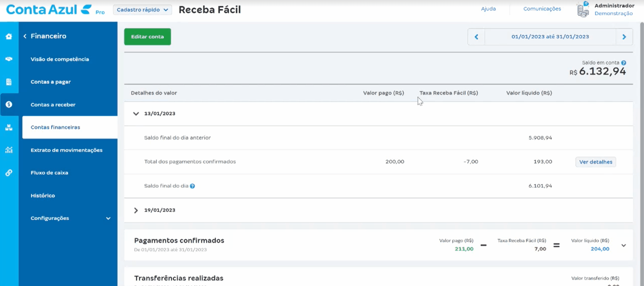Click the green value 211,00

[464, 249]
